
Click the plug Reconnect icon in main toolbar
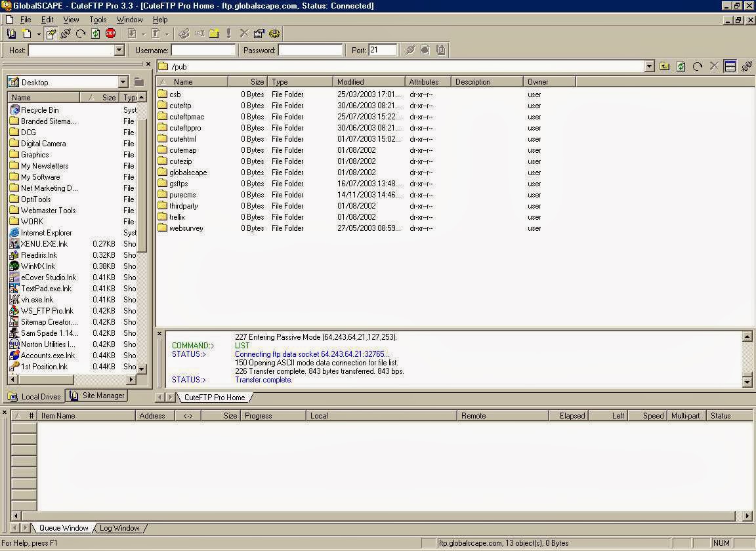point(66,33)
